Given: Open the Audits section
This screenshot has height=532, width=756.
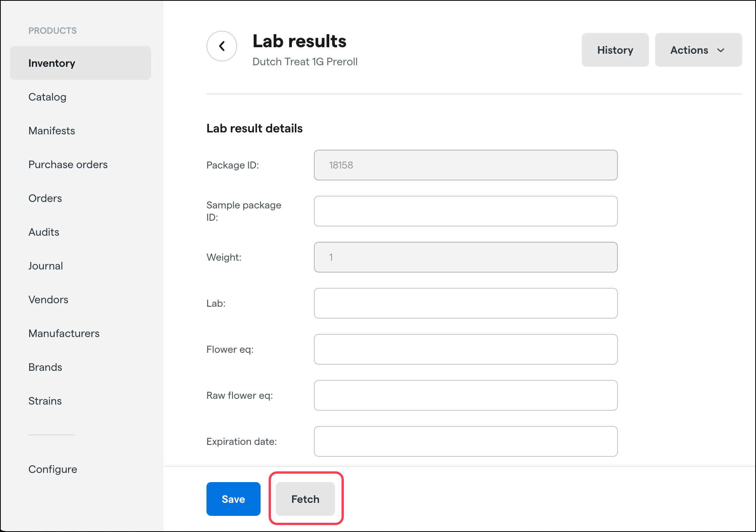Looking at the screenshot, I should (x=44, y=232).
